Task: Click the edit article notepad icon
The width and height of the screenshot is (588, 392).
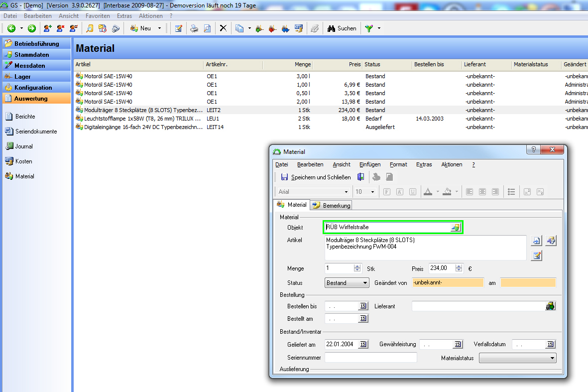Action: coord(536,256)
